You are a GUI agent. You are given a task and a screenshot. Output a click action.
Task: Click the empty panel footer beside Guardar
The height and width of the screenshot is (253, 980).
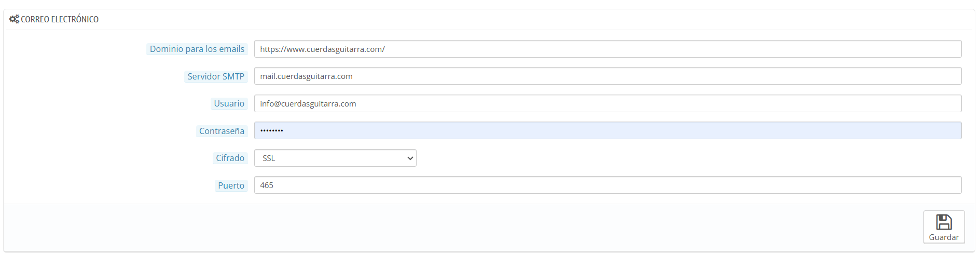pos(462,227)
